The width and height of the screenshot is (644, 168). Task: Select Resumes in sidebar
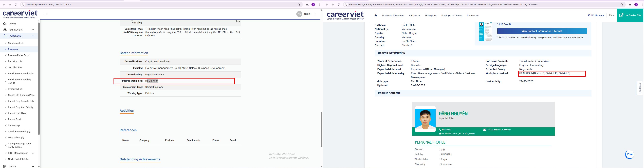13,49
